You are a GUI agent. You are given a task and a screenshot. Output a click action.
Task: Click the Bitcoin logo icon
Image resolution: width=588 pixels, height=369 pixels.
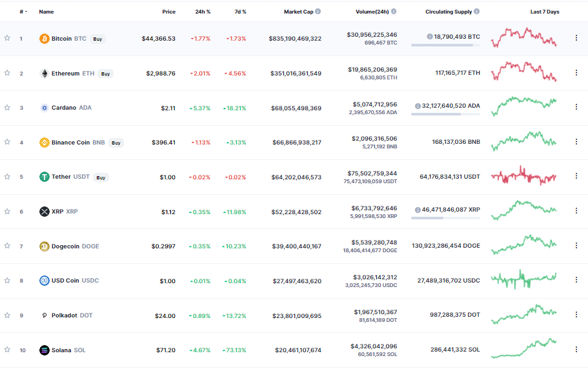coord(45,39)
